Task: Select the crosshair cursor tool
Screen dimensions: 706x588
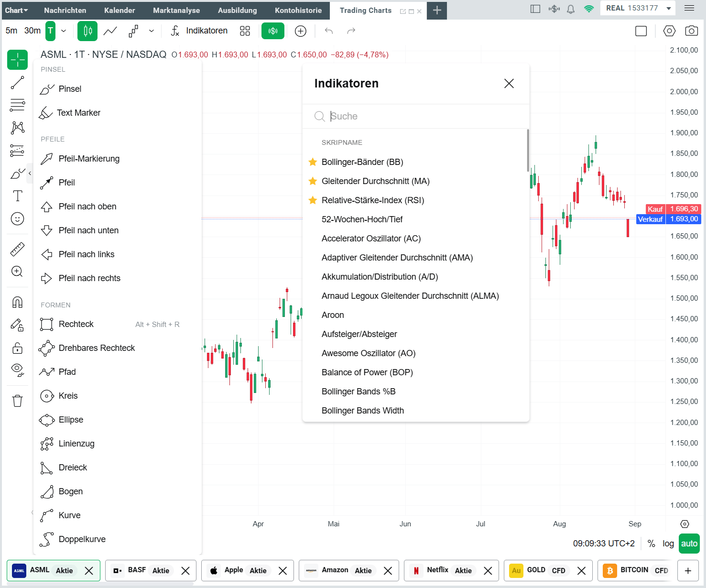Action: click(x=18, y=60)
